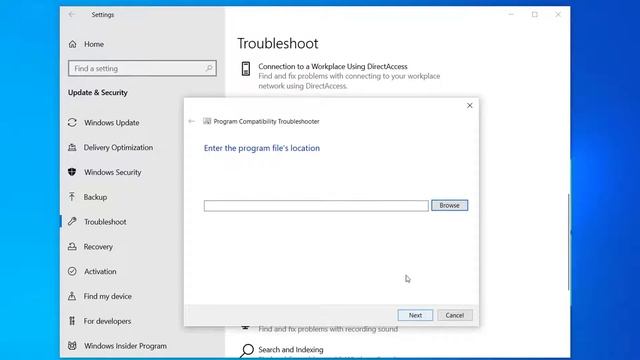Viewport: 640px width, 360px height.
Task: Click the Troubleshoot wrench icon
Action: (x=72, y=222)
